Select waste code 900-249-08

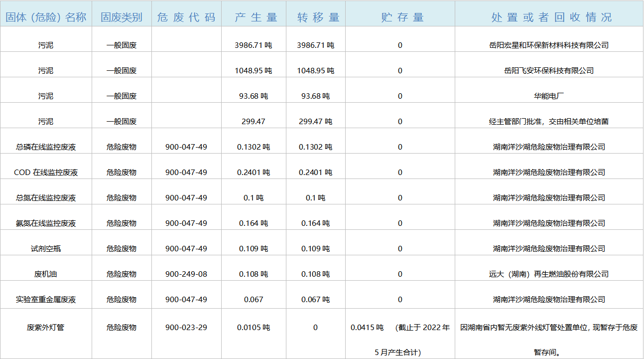[186, 274]
